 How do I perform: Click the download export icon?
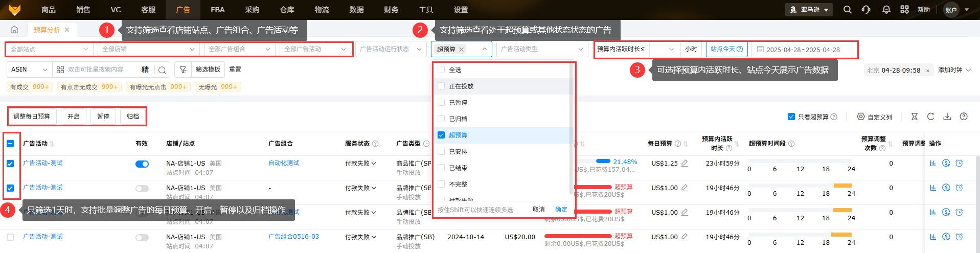947,117
